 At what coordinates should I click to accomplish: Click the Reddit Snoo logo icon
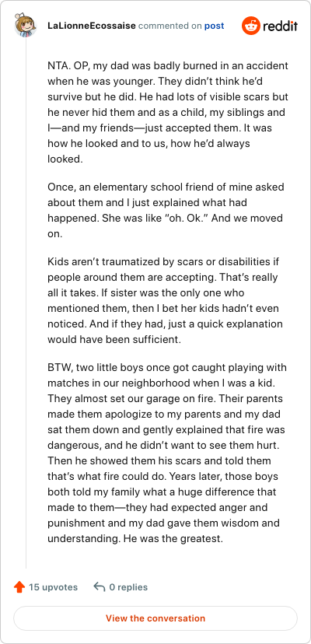click(250, 26)
